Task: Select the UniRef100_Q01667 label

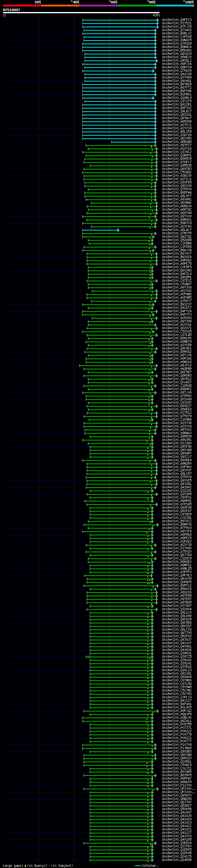Action: [176, 382]
